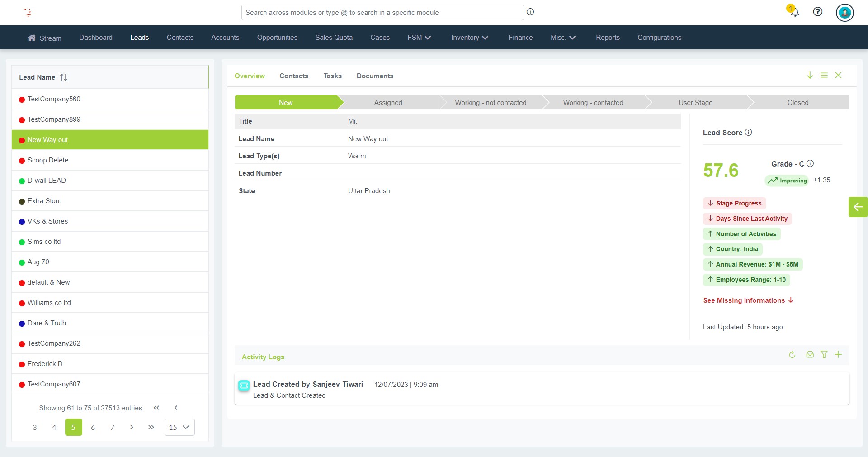Refresh the Activity Logs
This screenshot has width=868, height=457.
coord(792,355)
